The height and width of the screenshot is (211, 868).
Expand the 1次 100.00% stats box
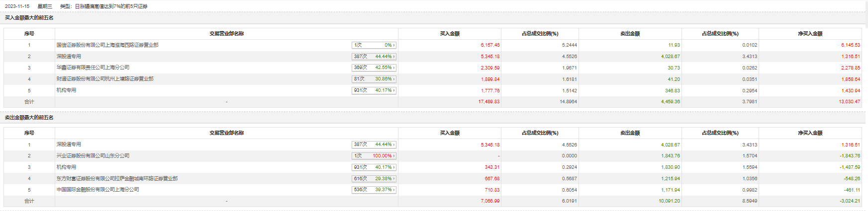click(x=374, y=156)
